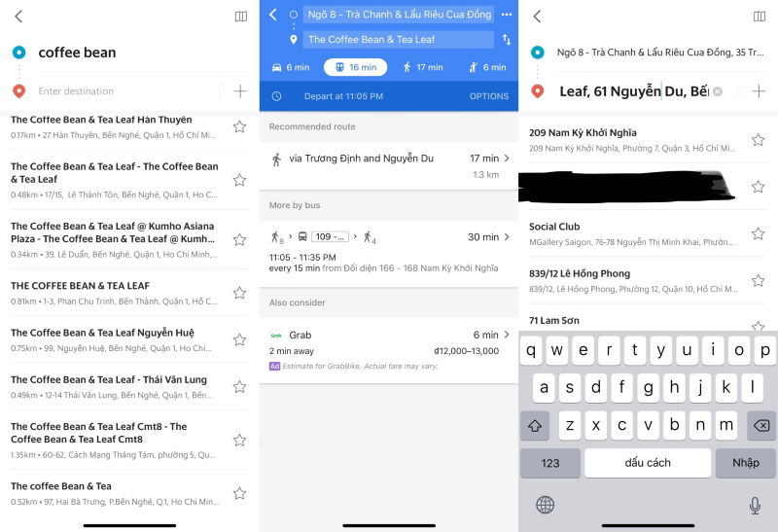Viewport: 778px width, 532px height.
Task: Star the 839/12 Lê Hồng Phong suggestion
Action: click(758, 280)
